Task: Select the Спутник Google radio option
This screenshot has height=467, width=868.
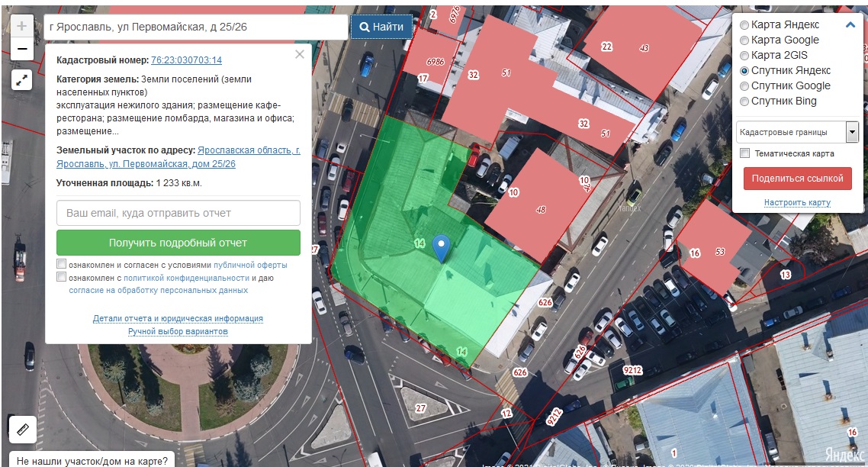Action: coord(744,86)
